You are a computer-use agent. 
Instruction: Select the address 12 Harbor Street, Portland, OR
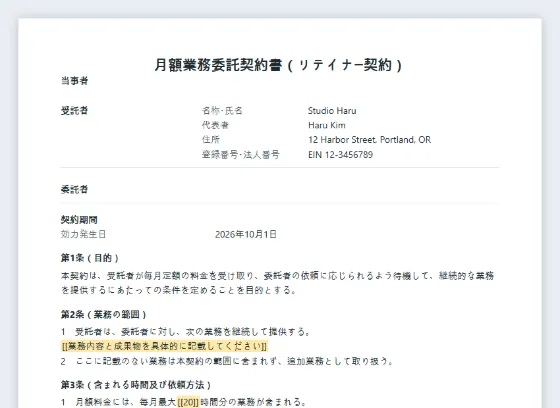369,140
